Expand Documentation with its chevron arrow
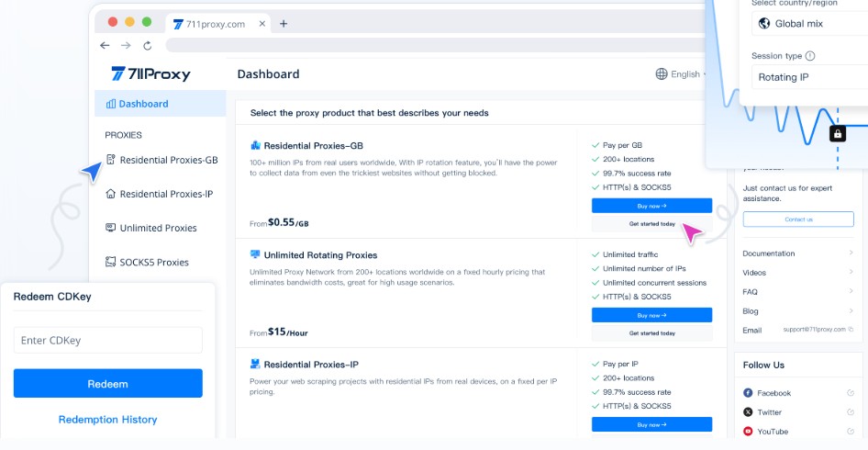 pos(851,253)
